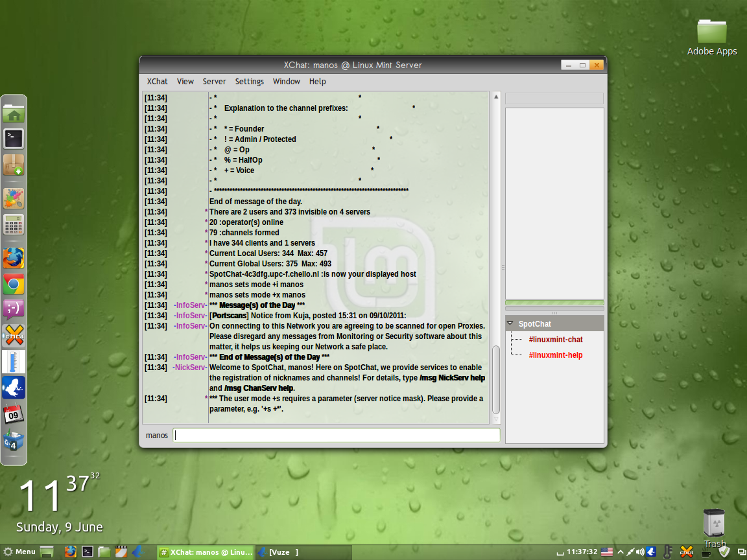Select the #linuxmint-chat channel
The image size is (747, 560).
(556, 340)
